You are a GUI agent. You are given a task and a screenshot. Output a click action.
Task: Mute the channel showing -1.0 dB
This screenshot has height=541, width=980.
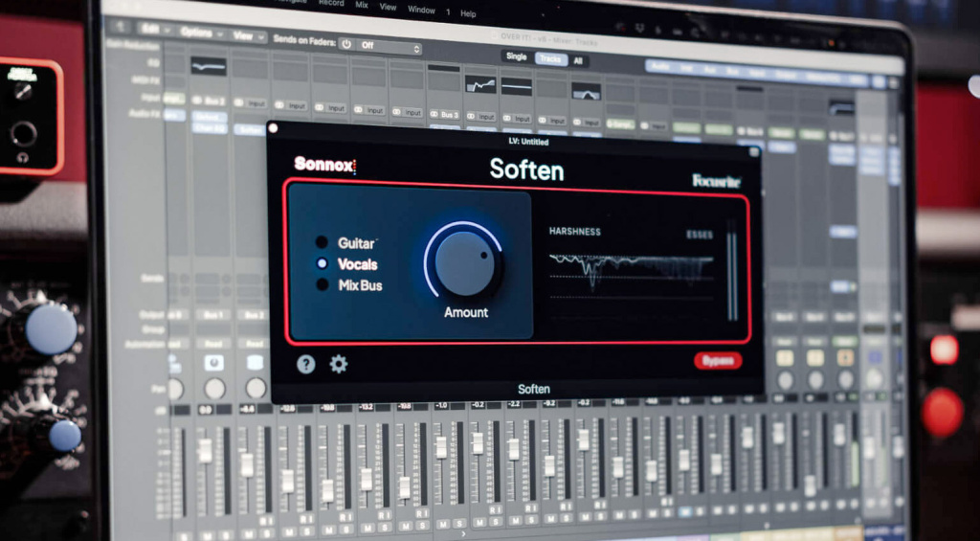pyautogui.click(x=443, y=524)
